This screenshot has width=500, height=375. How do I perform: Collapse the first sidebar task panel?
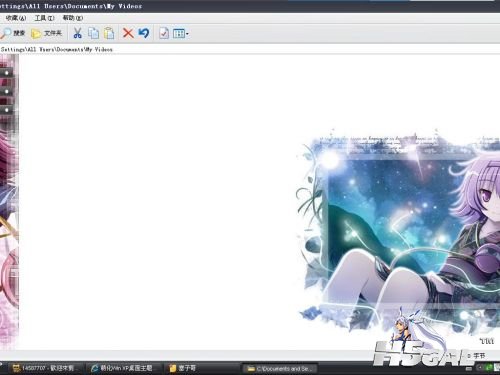click(x=6, y=72)
